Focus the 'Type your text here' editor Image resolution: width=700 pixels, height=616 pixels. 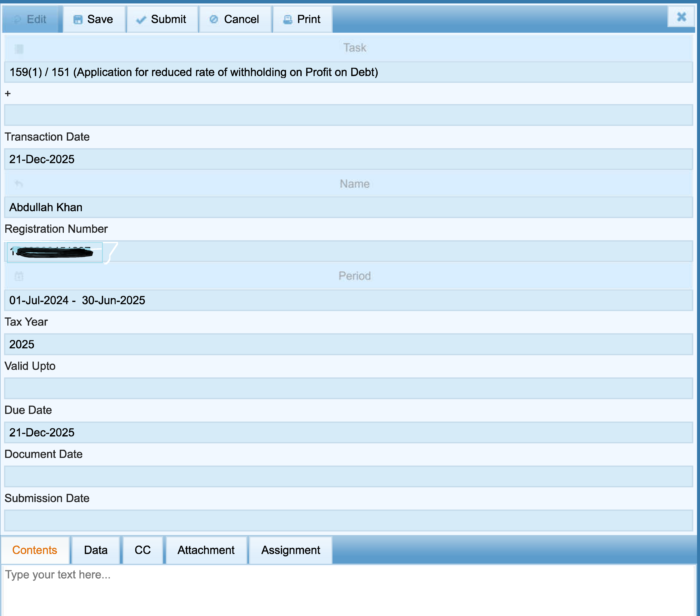348,589
